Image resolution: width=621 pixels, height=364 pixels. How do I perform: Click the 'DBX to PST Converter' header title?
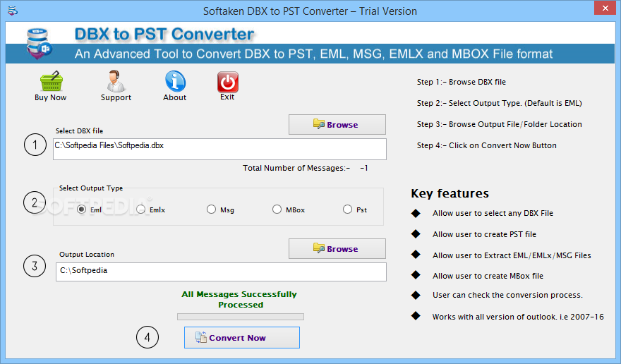164,34
